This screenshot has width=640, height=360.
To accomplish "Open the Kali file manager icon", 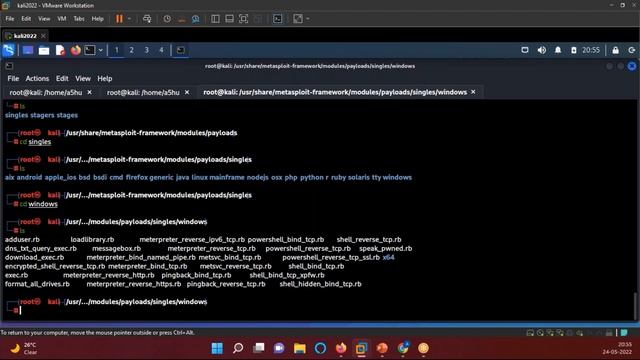I will 44,50.
